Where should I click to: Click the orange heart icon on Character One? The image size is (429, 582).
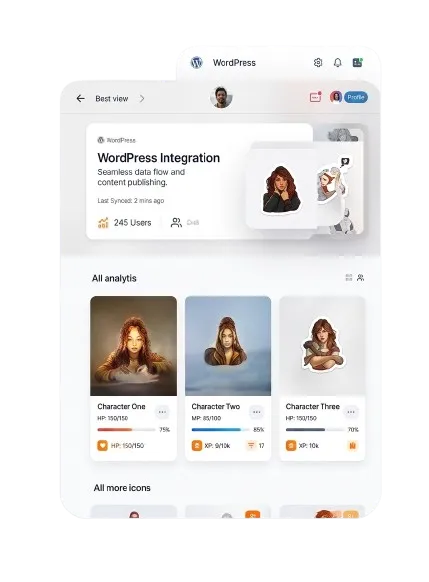click(x=102, y=445)
